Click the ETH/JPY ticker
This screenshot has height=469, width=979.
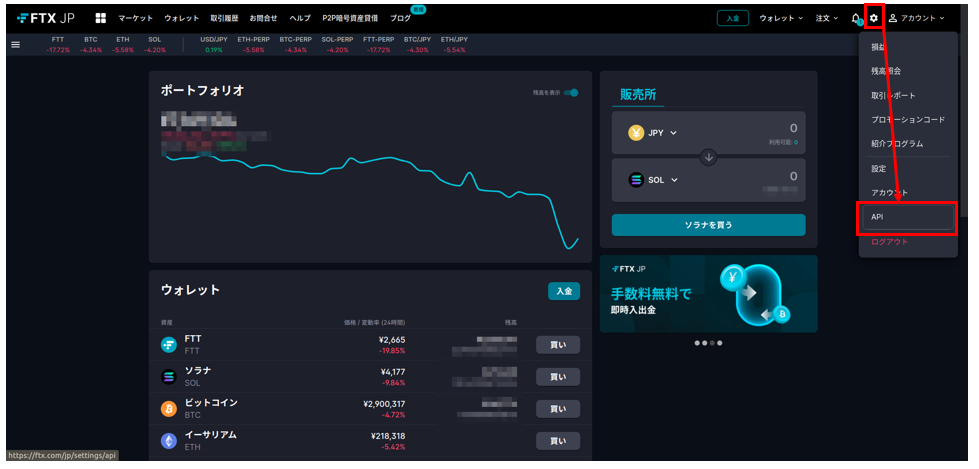[x=454, y=44]
